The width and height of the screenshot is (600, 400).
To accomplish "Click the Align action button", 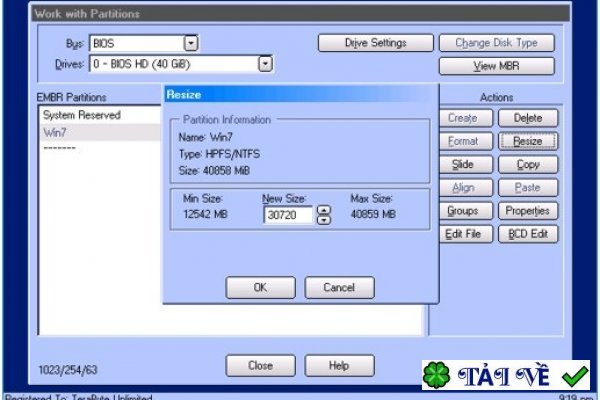I will (x=465, y=188).
